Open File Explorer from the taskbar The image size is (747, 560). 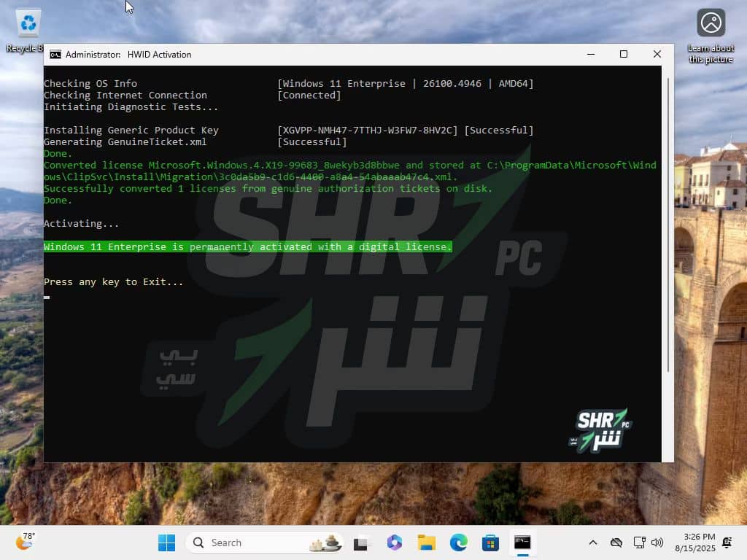pos(426,542)
